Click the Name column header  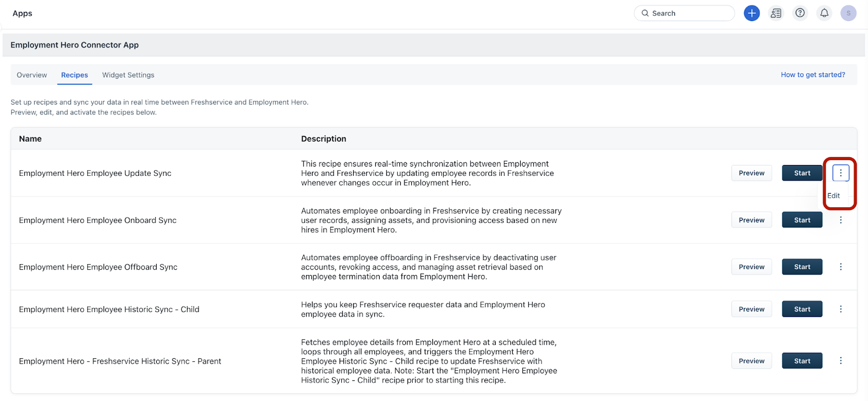point(30,138)
